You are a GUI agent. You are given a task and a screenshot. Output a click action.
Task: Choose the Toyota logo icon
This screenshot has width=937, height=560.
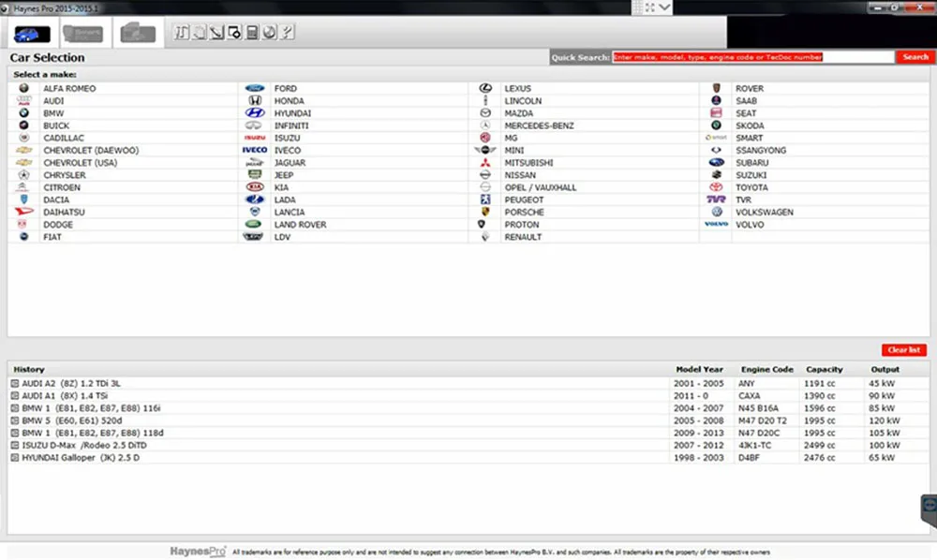pyautogui.click(x=716, y=187)
